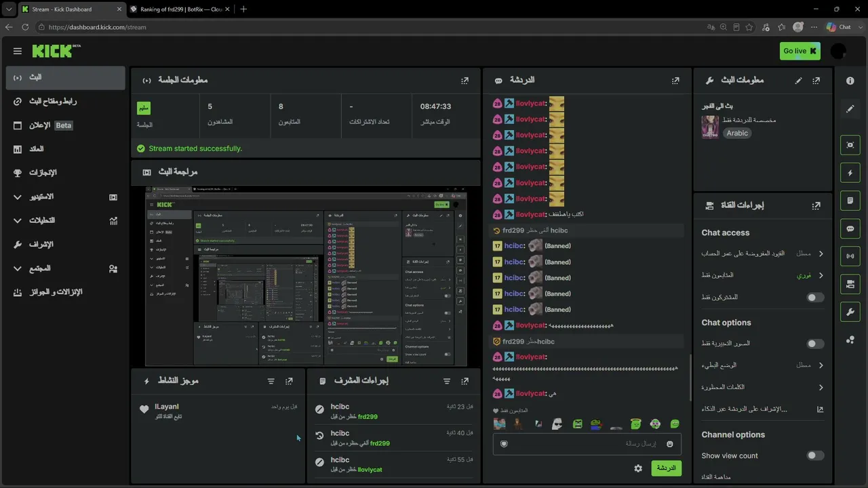This screenshot has height=488, width=868.
Task: Open الإشراف moderation sidebar item
Action: (65, 244)
